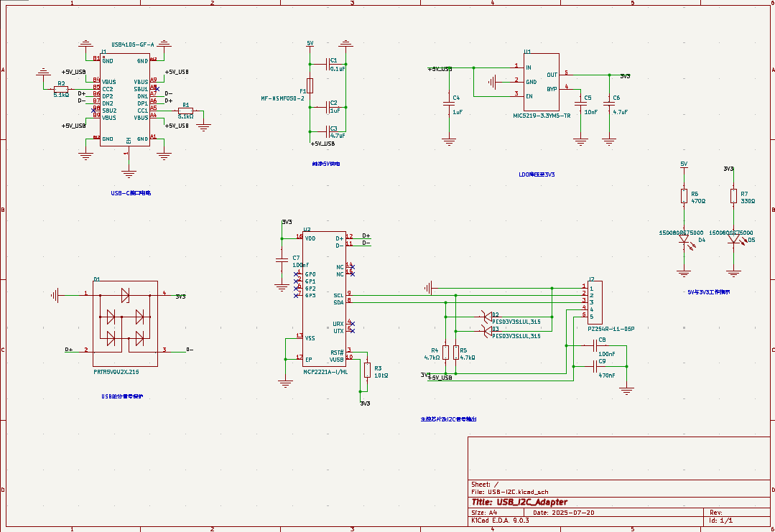Screen dimensions: 775x532
Task: Click the fuse F1 symbol
Action: point(310,85)
